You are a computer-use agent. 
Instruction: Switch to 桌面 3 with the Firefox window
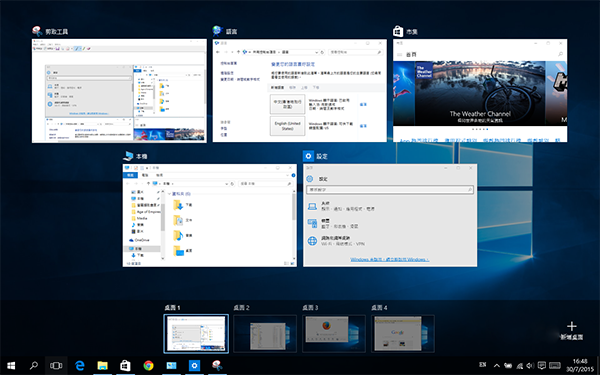tap(334, 334)
